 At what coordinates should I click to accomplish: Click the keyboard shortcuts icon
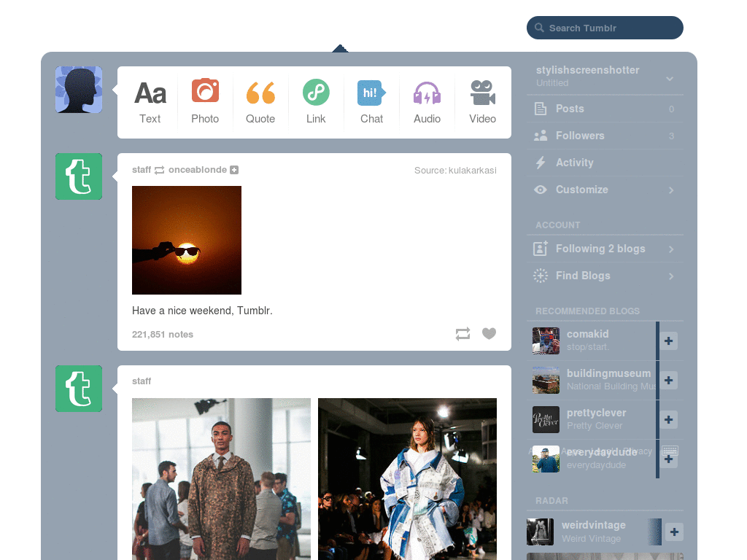(x=670, y=451)
